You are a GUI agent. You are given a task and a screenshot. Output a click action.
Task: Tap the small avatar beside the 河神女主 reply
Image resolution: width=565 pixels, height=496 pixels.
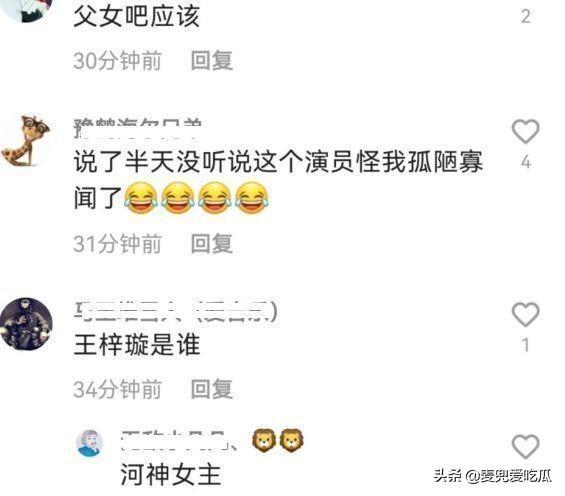tap(90, 443)
